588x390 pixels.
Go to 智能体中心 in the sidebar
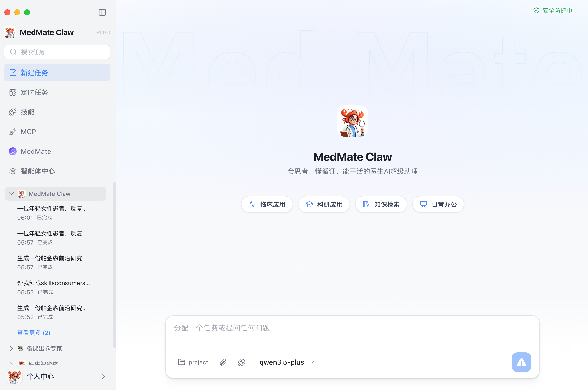(x=38, y=171)
